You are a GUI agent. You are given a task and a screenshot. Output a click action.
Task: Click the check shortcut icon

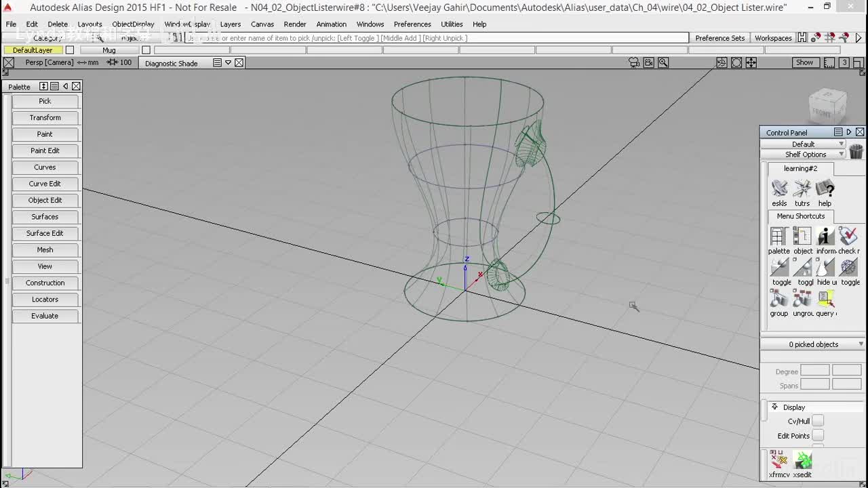tap(848, 236)
